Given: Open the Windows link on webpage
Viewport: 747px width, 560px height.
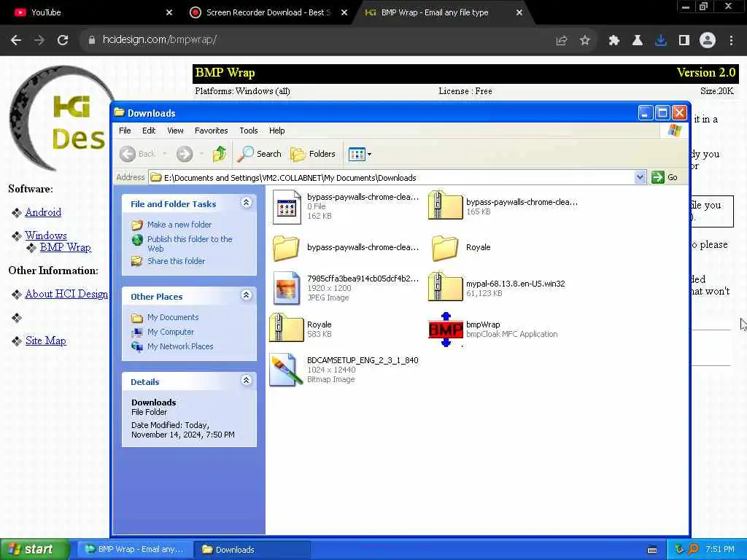Looking at the screenshot, I should click(46, 236).
